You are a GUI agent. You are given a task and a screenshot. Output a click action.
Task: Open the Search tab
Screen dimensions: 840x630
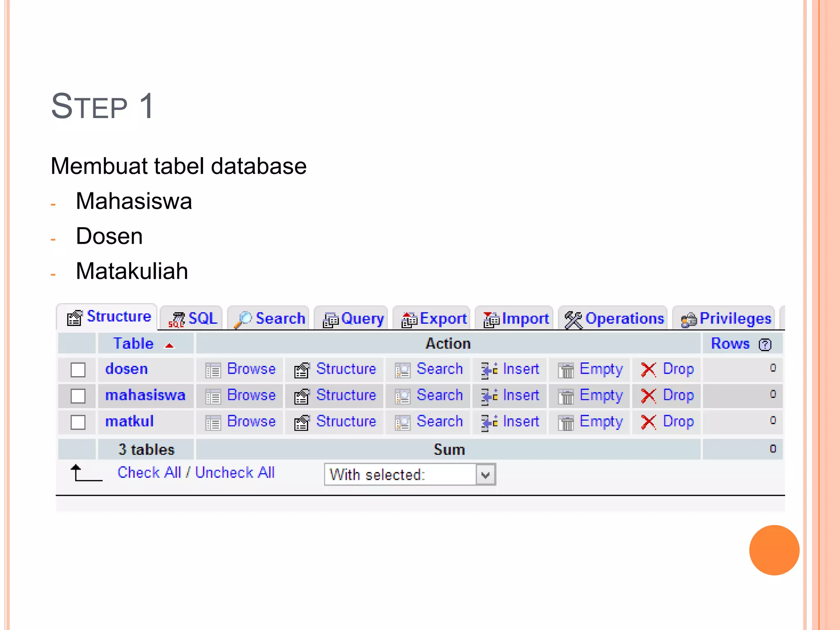(269, 319)
